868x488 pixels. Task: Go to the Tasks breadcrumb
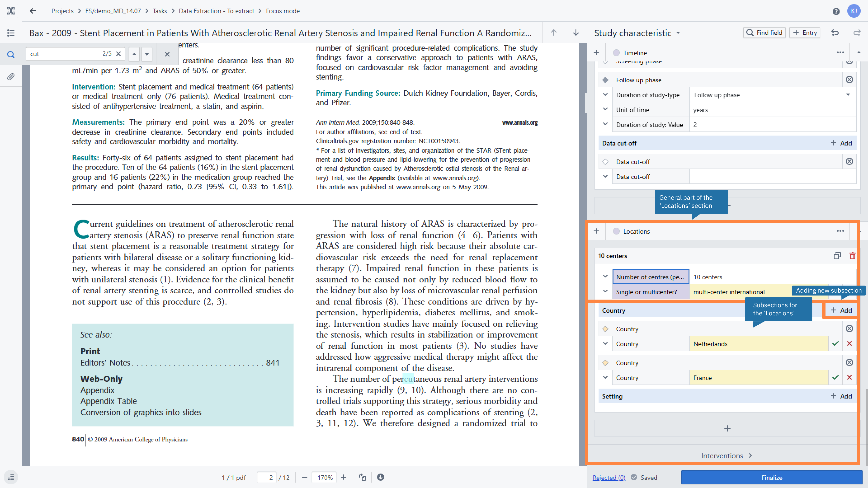pos(160,11)
